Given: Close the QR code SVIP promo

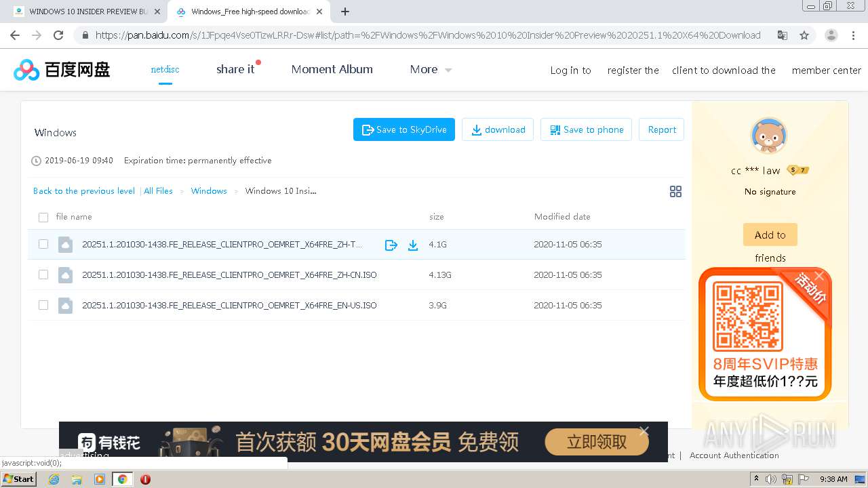Looking at the screenshot, I should pyautogui.click(x=819, y=275).
